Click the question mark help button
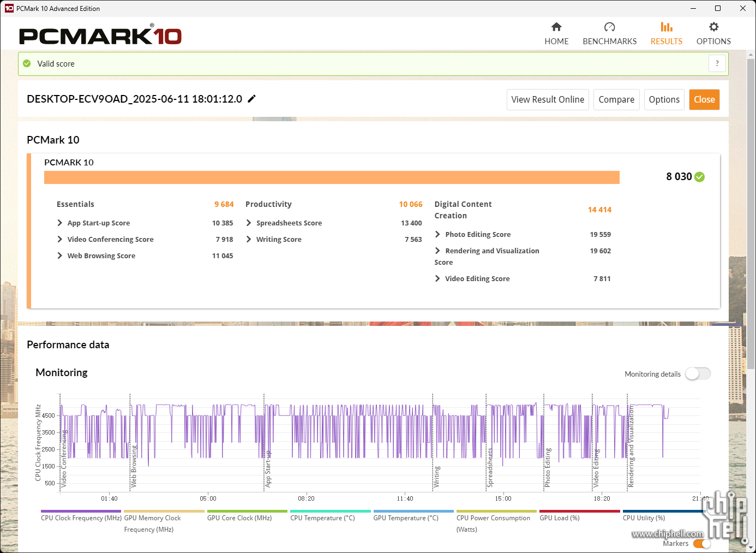Screen dimensions: 756x553 point(717,63)
